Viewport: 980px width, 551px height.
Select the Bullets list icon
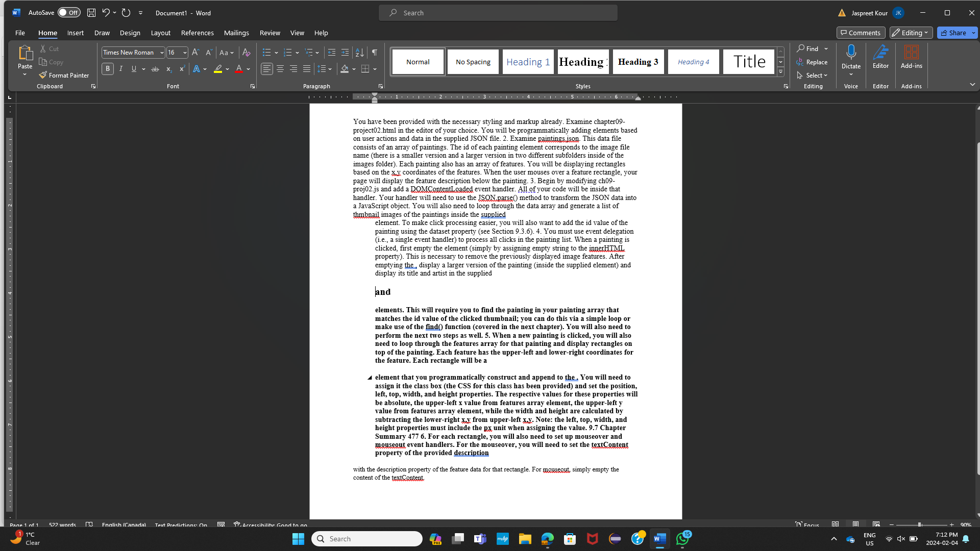pos(266,52)
